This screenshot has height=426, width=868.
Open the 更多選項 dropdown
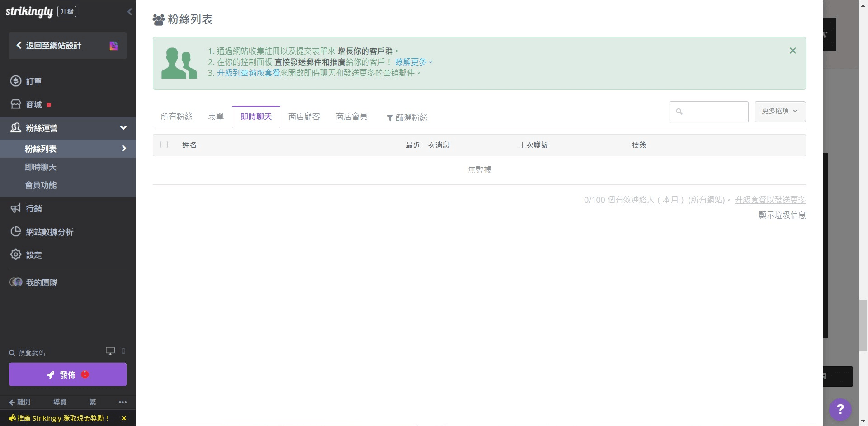pyautogui.click(x=780, y=112)
